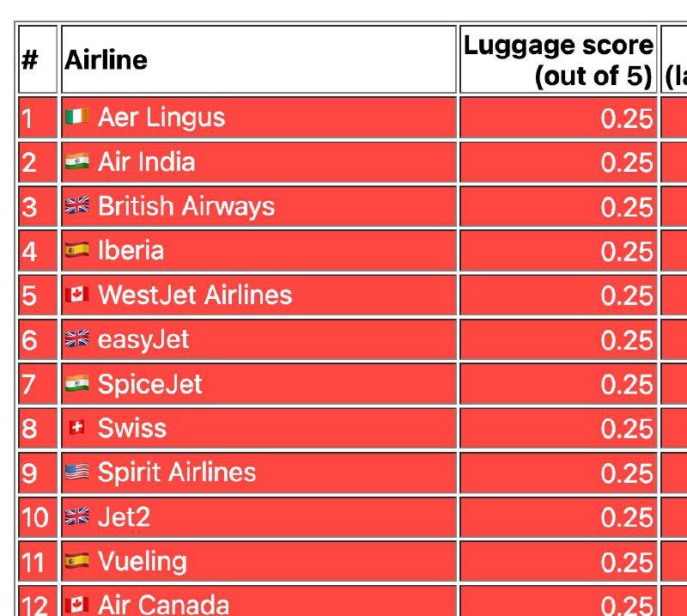Click the Canadian flag beside WestJet Airlines
This screenshot has width=687, height=616.
tap(76, 295)
